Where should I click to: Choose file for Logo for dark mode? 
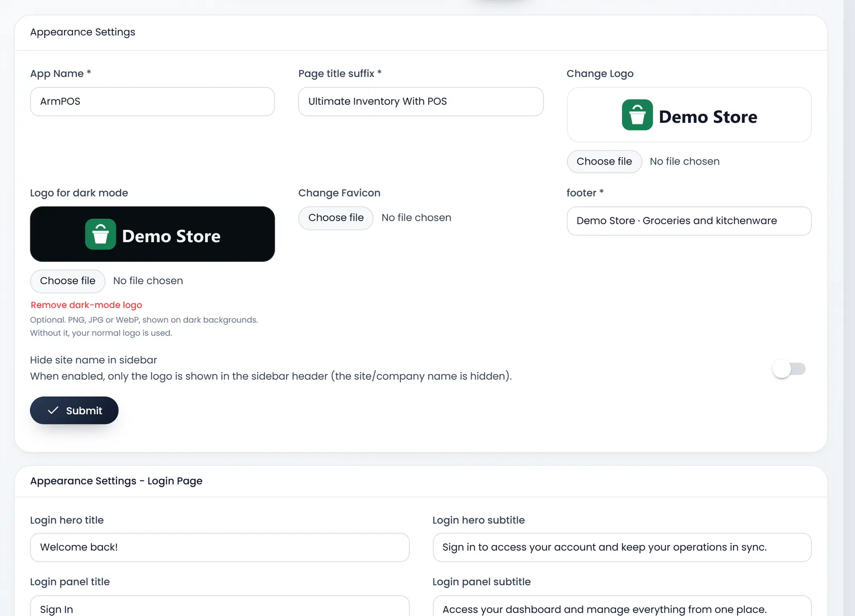click(68, 281)
